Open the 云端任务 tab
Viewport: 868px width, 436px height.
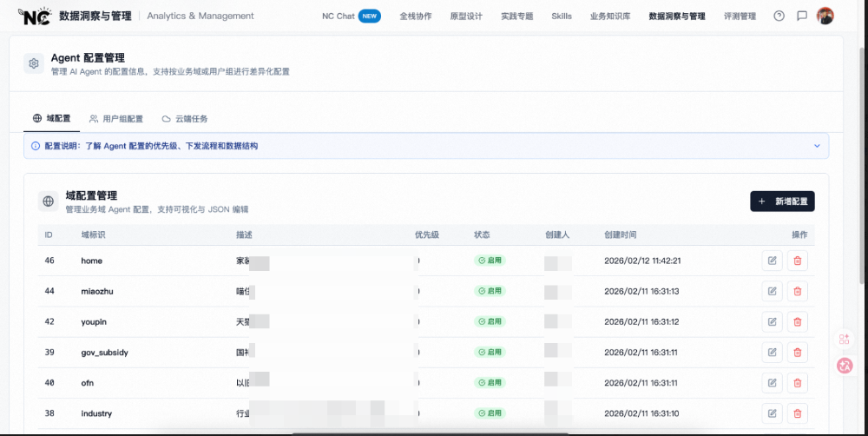[x=184, y=119]
